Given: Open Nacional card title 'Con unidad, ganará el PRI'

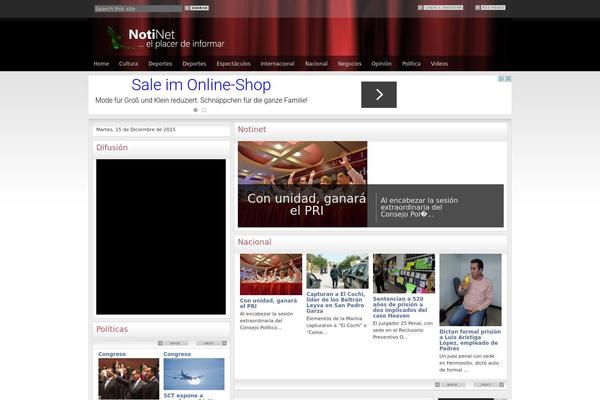Looking at the screenshot, I should pos(268,303).
